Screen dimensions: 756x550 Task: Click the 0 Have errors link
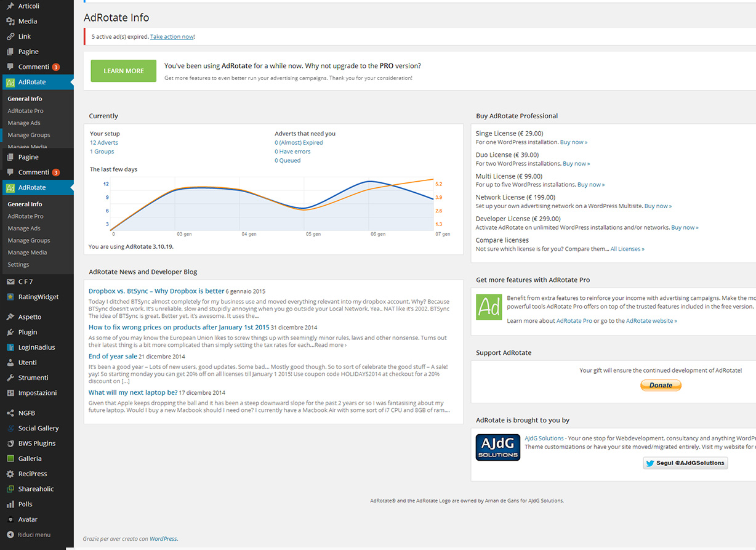pyautogui.click(x=292, y=152)
